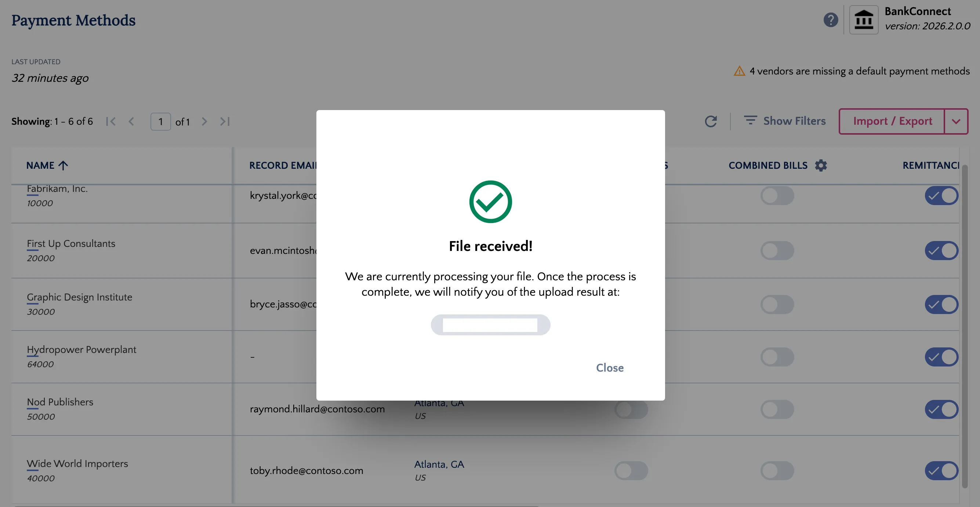Open Combined Bills settings gear
The height and width of the screenshot is (507, 980).
pyautogui.click(x=821, y=165)
